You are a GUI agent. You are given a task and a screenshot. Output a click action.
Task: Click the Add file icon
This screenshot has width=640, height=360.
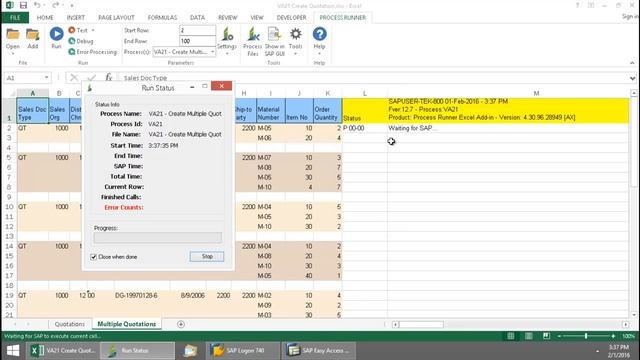pos(33,39)
